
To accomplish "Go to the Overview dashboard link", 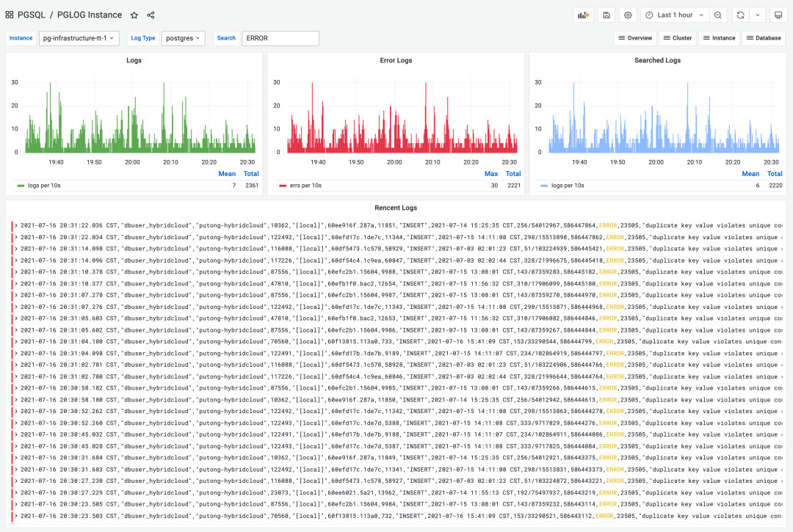I will 635,38.
